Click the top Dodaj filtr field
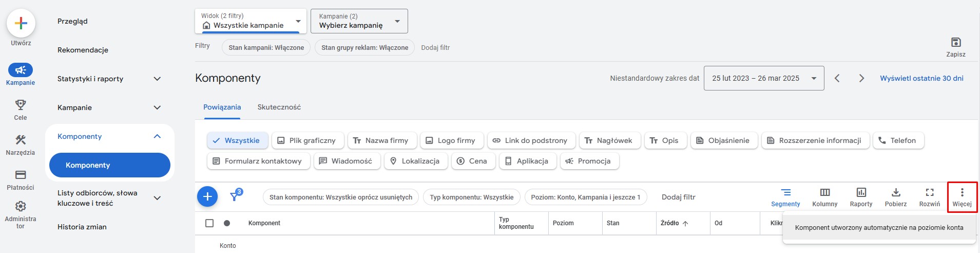Screen dimensions: 980x253 [x=435, y=47]
